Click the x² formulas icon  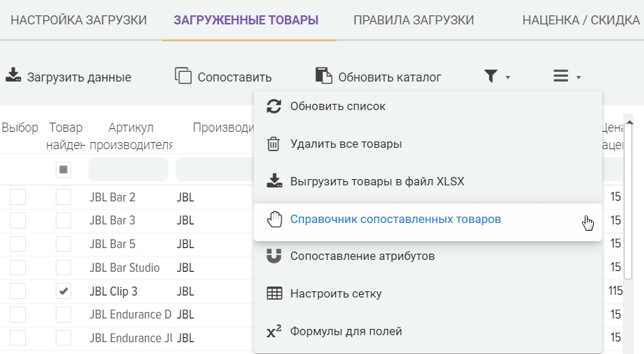point(274,332)
